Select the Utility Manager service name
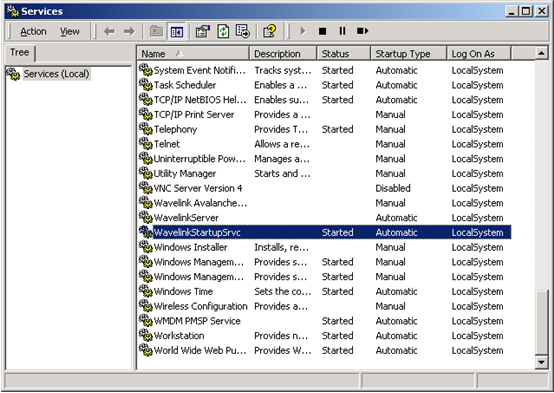Viewport: 554px width, 393px height. (x=185, y=174)
